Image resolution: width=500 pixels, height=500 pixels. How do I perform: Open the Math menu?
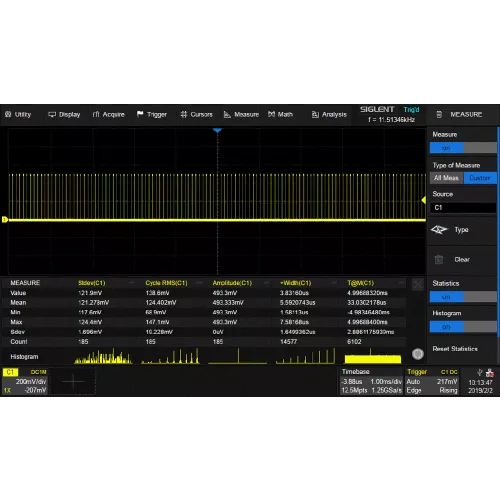pyautogui.click(x=280, y=115)
